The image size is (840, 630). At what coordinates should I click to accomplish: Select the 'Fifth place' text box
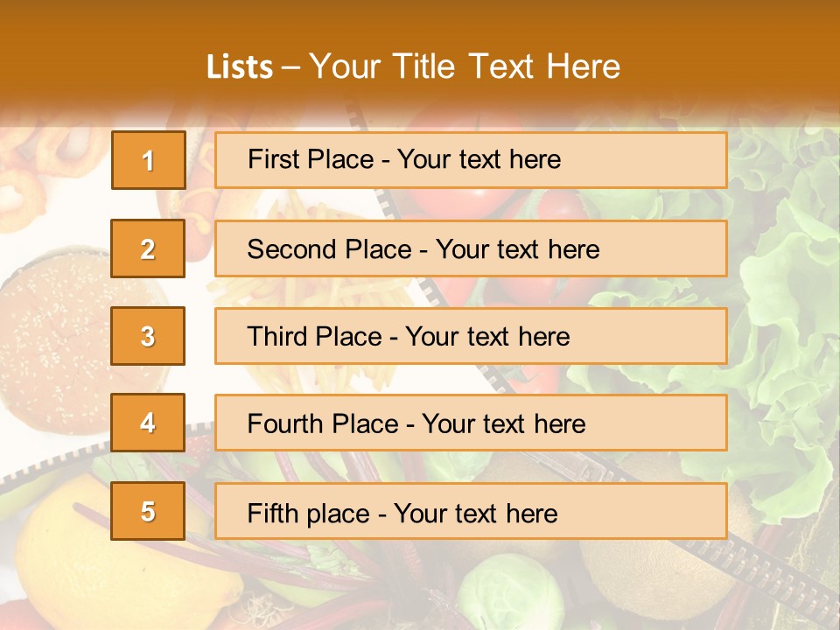[x=471, y=511]
